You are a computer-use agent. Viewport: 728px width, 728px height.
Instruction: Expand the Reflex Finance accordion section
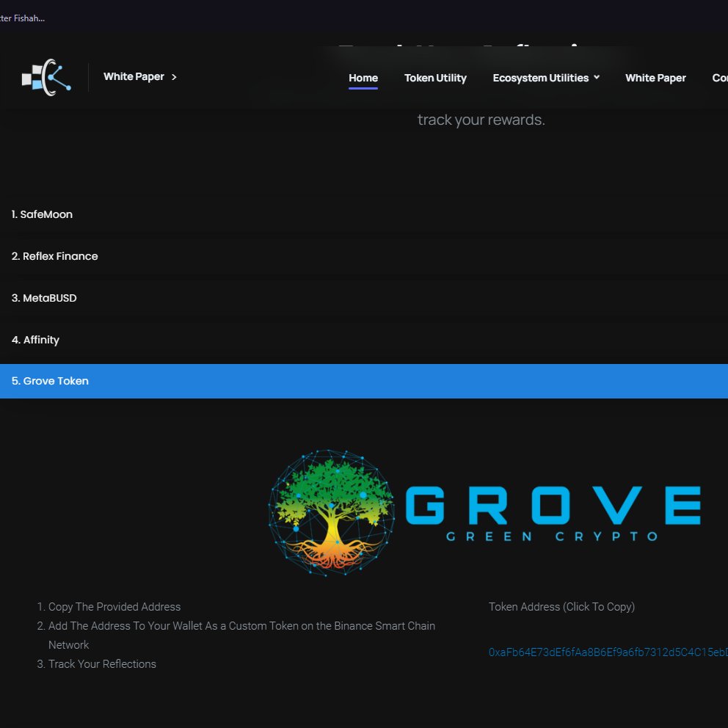pyautogui.click(x=55, y=256)
